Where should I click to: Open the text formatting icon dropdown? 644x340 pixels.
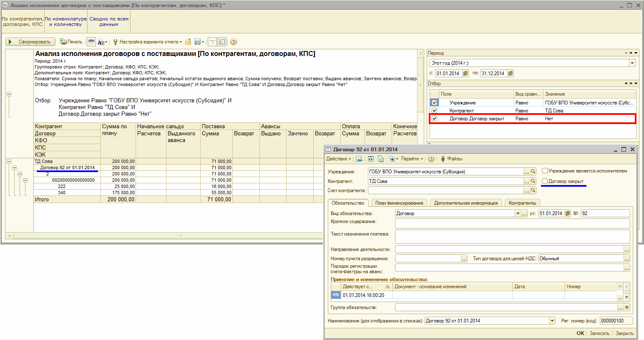(x=102, y=42)
